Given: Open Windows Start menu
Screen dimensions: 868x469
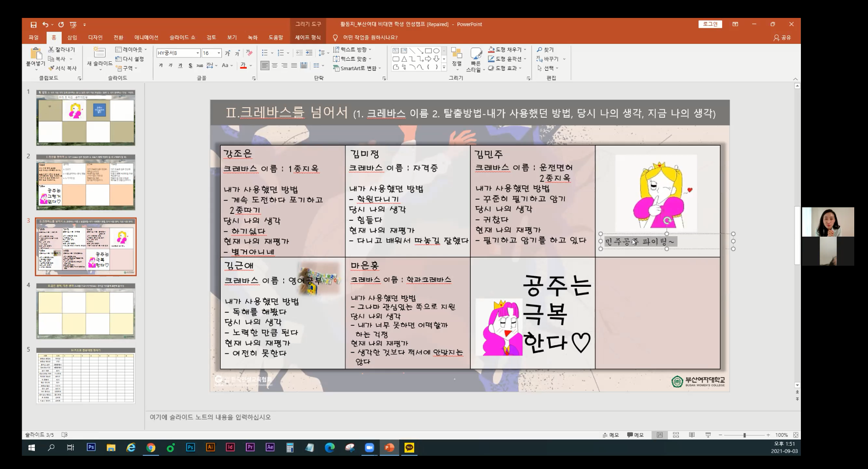Looking at the screenshot, I should coord(32,447).
